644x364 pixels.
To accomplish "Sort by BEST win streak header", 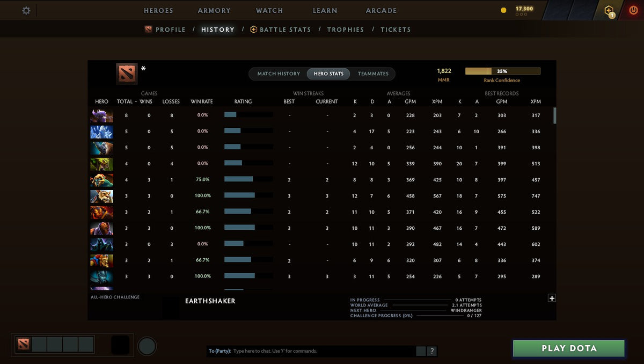I will click(289, 101).
